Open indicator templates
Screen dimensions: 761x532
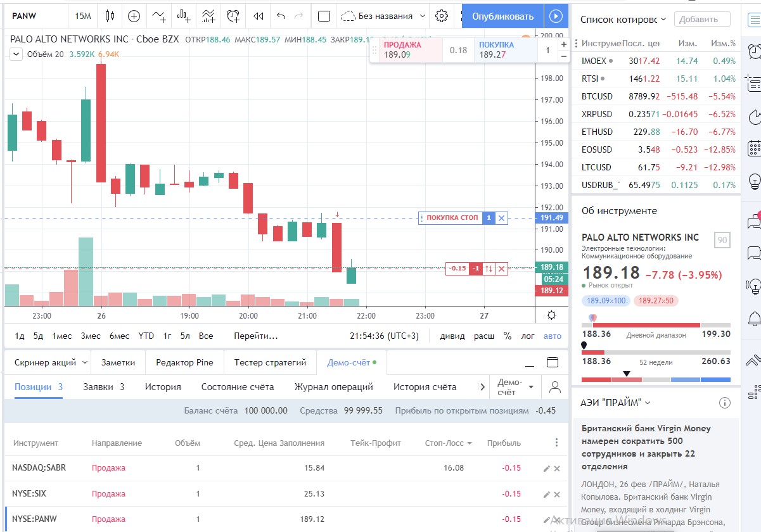point(208,16)
